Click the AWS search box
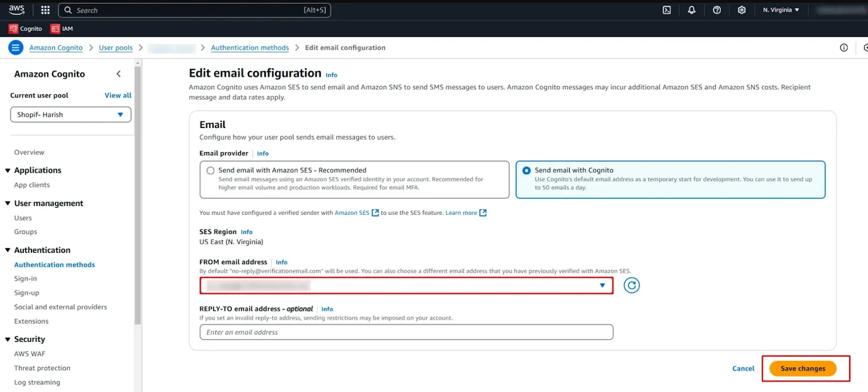The image size is (868, 392). 194,10
